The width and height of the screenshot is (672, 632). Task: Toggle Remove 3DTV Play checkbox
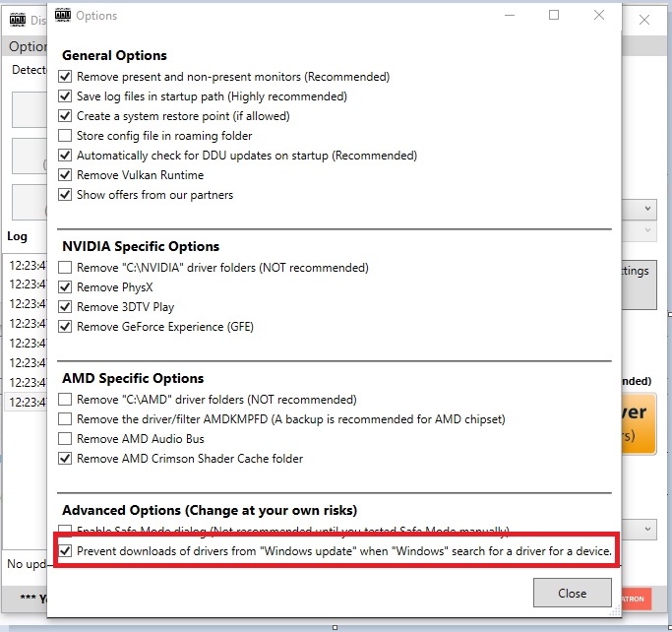click(65, 307)
